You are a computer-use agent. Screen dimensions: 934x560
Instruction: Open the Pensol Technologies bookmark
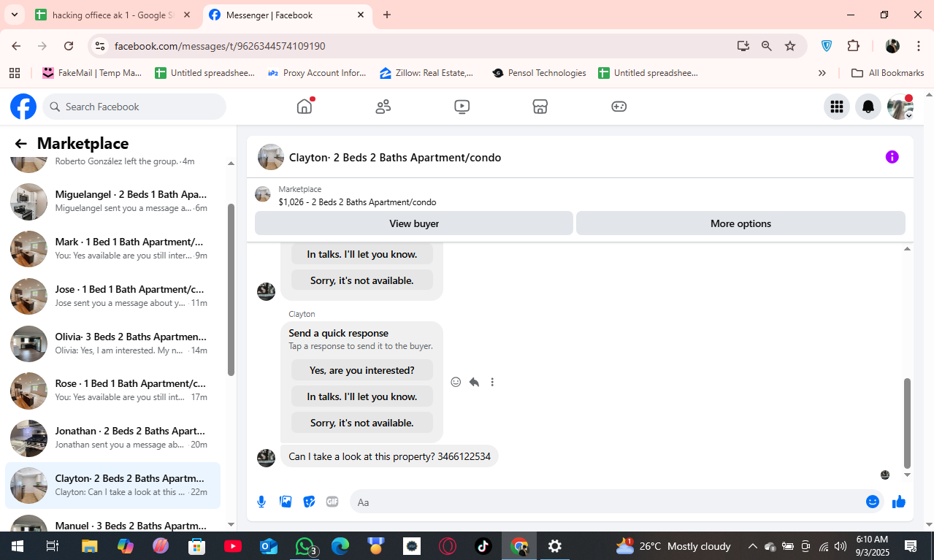pos(540,73)
